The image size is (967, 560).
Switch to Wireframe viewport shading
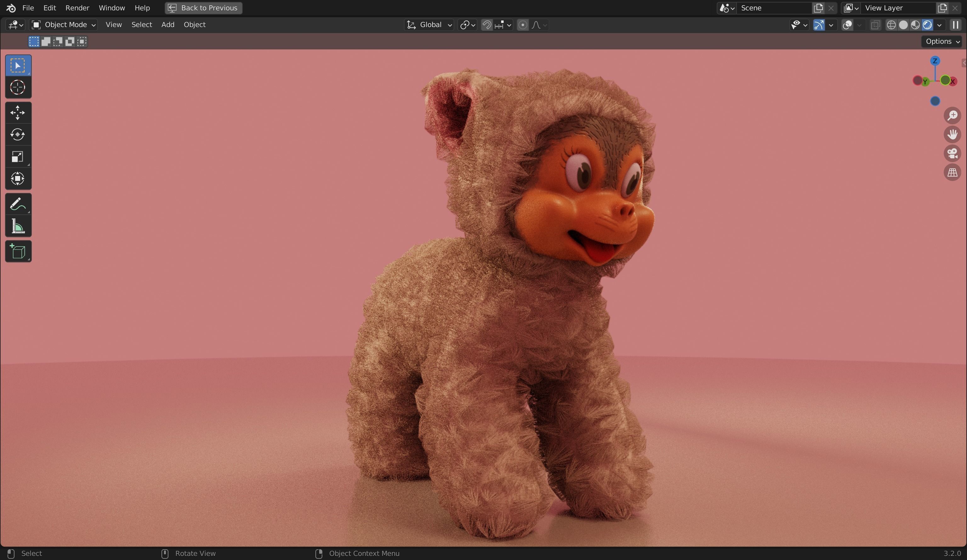[x=891, y=25]
